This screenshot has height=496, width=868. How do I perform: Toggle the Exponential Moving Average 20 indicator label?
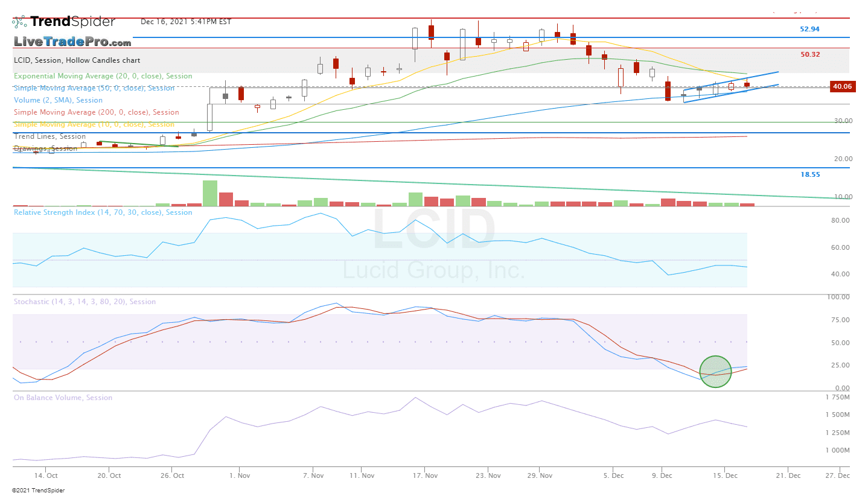point(103,76)
